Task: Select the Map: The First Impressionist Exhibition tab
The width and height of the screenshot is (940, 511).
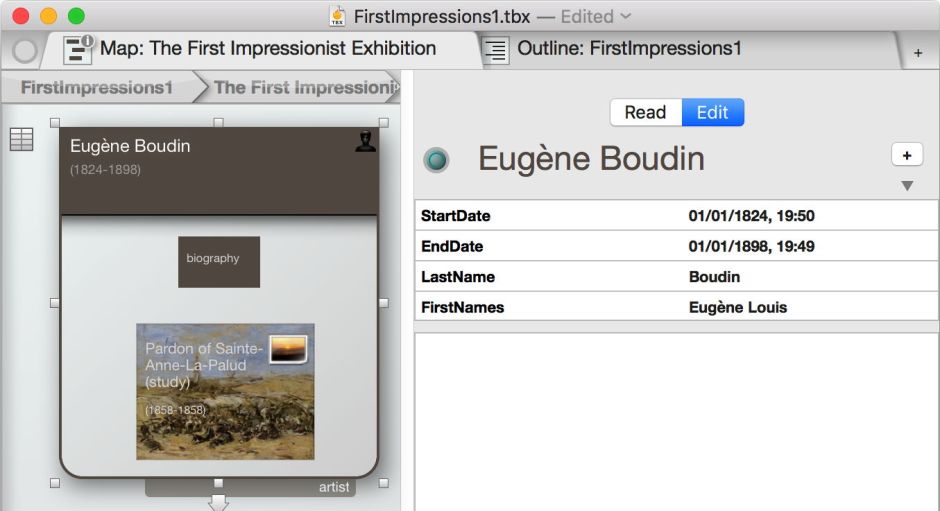Action: 267,48
